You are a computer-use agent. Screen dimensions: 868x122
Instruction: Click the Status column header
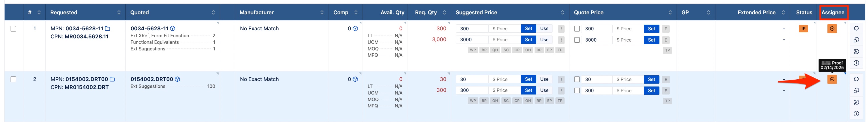pos(804,13)
